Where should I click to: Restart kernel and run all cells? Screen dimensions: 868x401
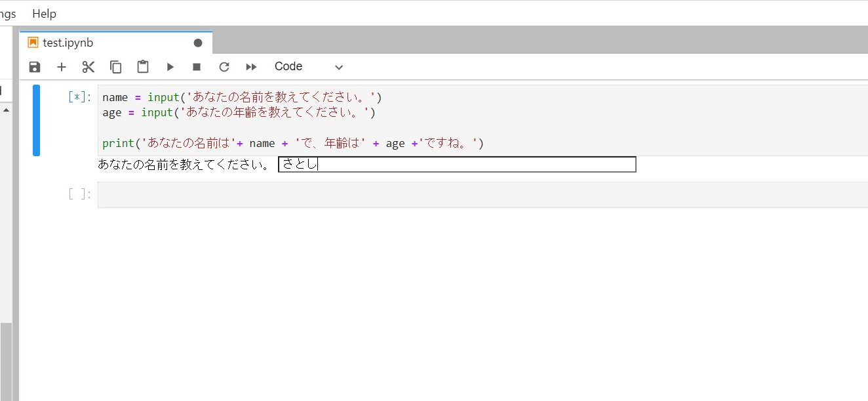click(251, 67)
